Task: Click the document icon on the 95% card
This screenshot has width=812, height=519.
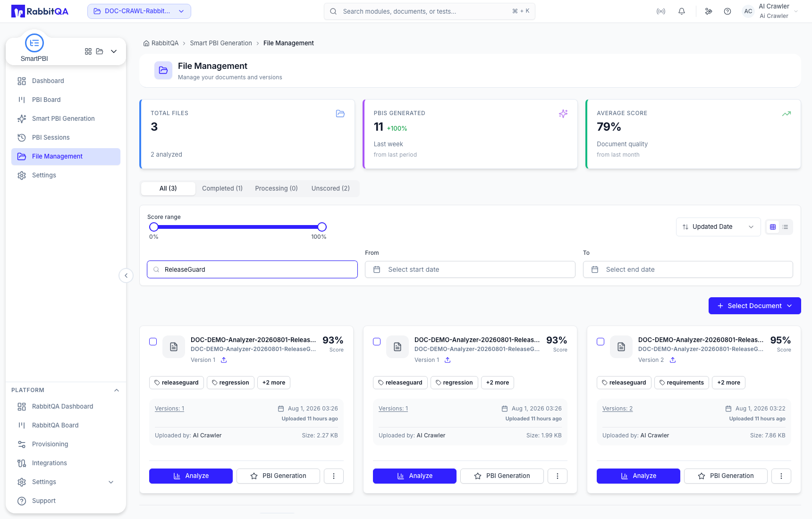Action: pyautogui.click(x=621, y=347)
